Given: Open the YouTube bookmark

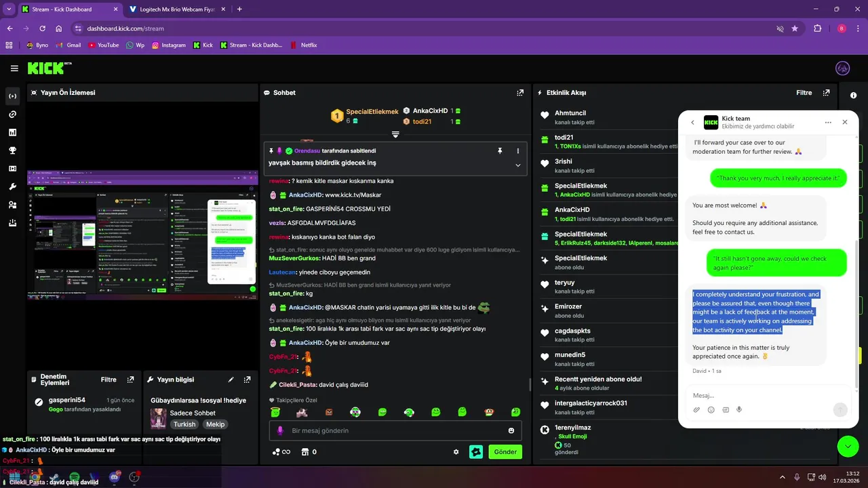Looking at the screenshot, I should 103,45.
